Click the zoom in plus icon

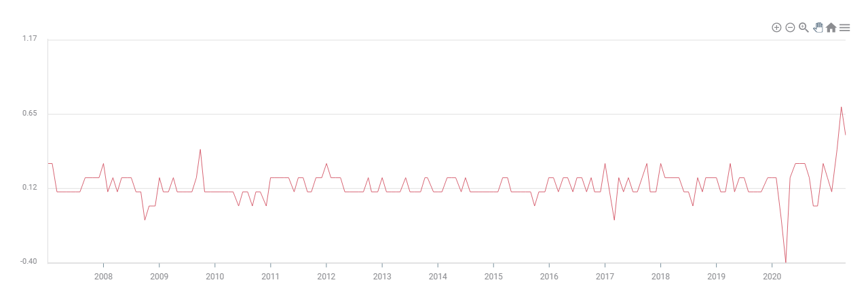776,28
